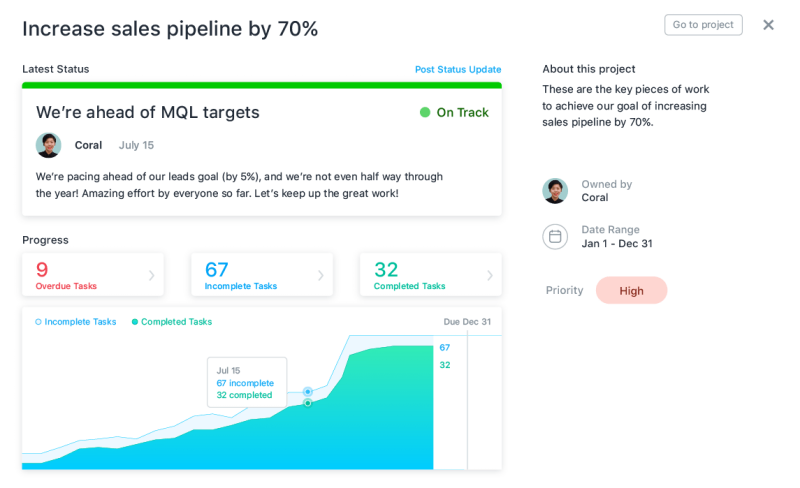Expand Incomplete Tasks with the chevron arrow

click(x=320, y=276)
